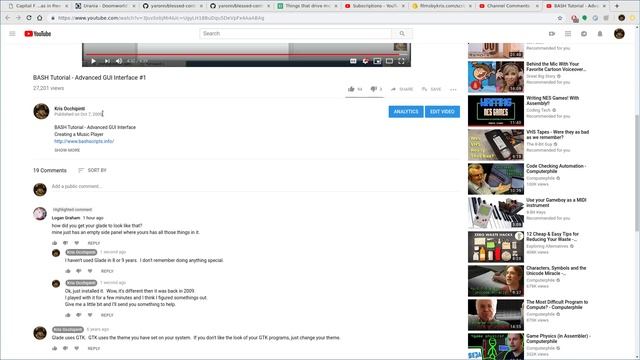Reply to the "Glade uses GTK" comment
640x360 pixels.
click(x=94, y=349)
